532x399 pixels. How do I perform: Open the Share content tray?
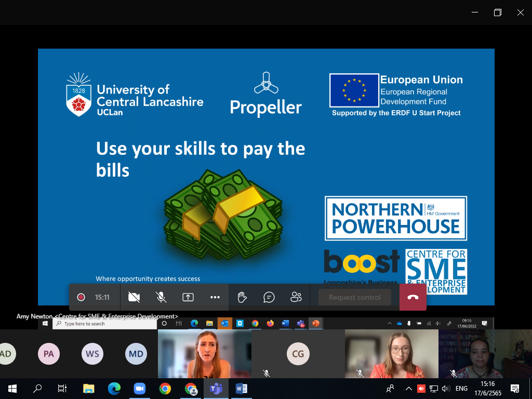(188, 298)
